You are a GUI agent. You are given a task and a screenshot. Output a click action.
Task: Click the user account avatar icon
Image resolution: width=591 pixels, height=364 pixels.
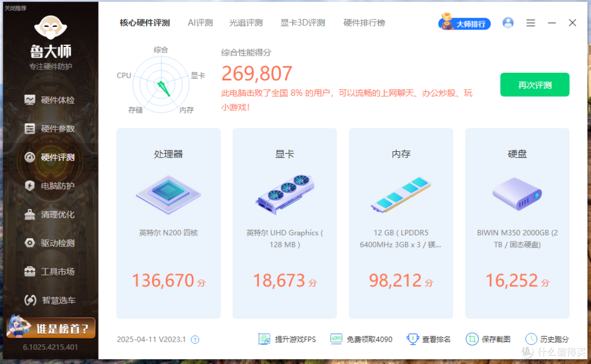click(x=508, y=23)
